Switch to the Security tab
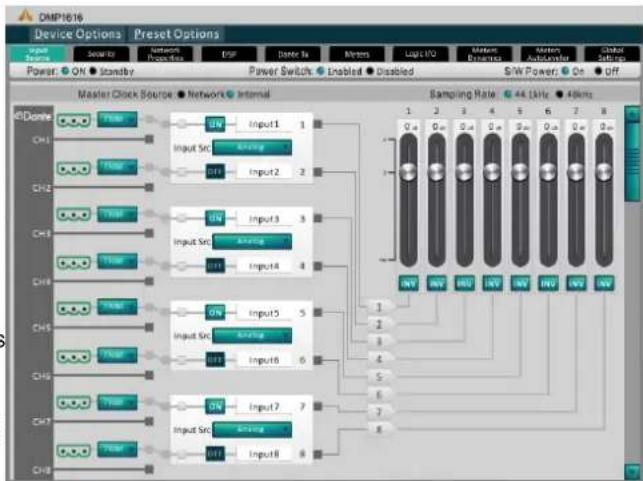The height and width of the screenshot is (481, 643). coord(101,54)
